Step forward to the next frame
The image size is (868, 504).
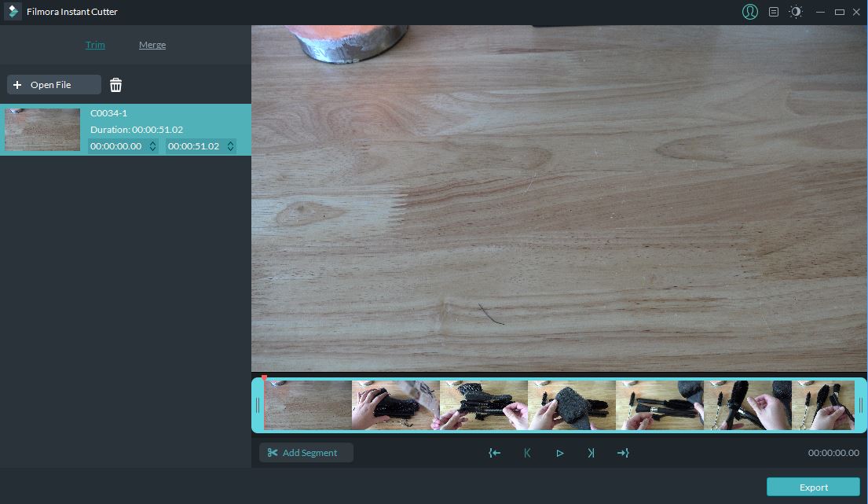tap(591, 453)
